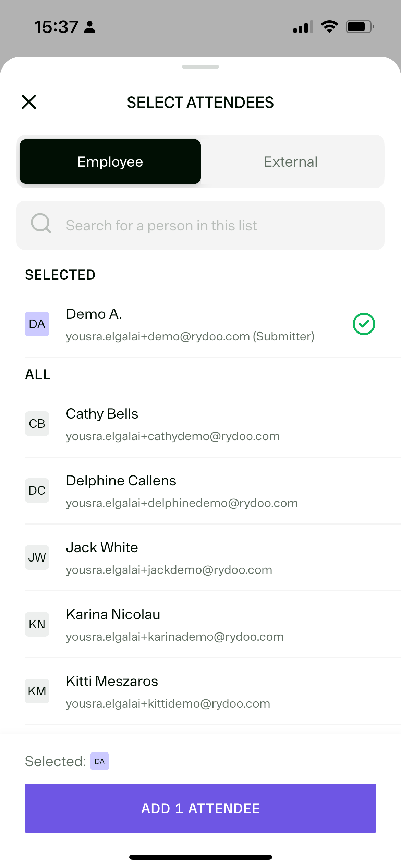This screenshot has width=401, height=868.
Task: Select Jack White as attendee
Action: 213,558
